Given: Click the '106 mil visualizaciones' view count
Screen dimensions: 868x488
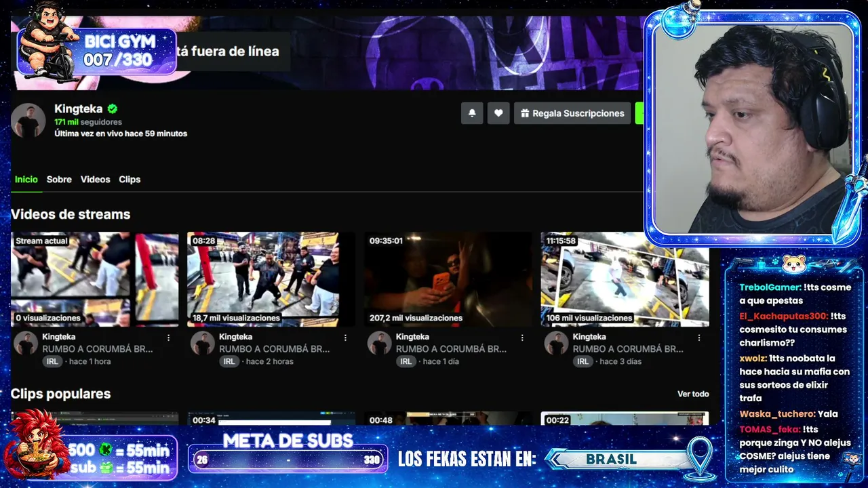Looking at the screenshot, I should pos(589,318).
